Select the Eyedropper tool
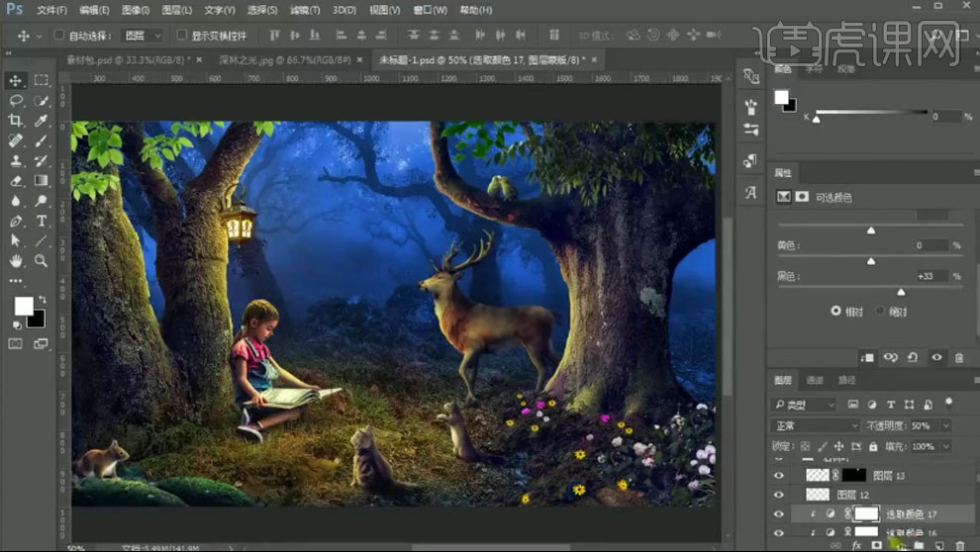The image size is (980, 552). click(x=42, y=121)
